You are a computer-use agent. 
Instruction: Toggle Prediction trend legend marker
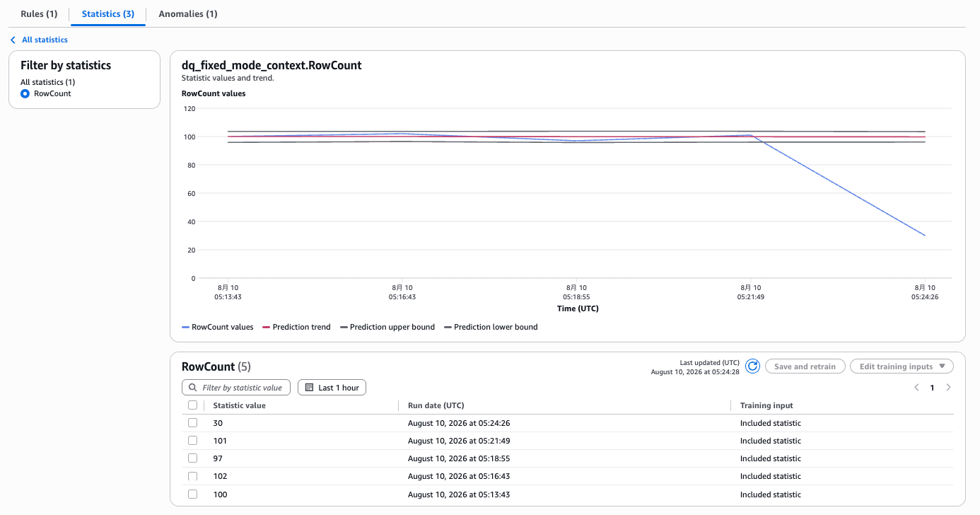point(267,327)
